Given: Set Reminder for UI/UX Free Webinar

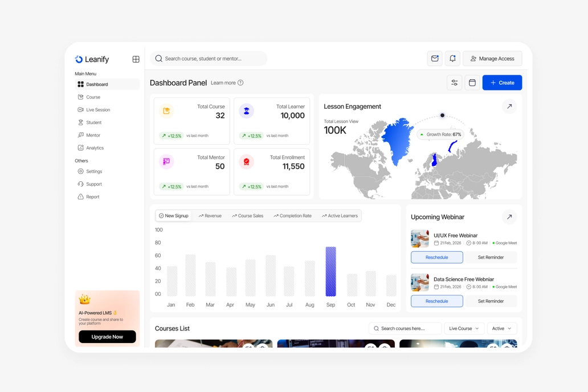Looking at the screenshot, I should [491, 258].
